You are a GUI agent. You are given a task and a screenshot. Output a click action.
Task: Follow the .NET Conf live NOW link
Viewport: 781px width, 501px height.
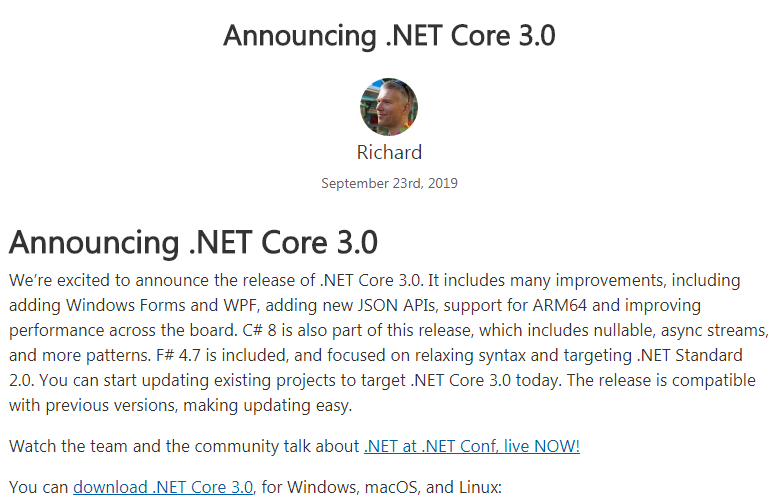pyautogui.click(x=471, y=446)
